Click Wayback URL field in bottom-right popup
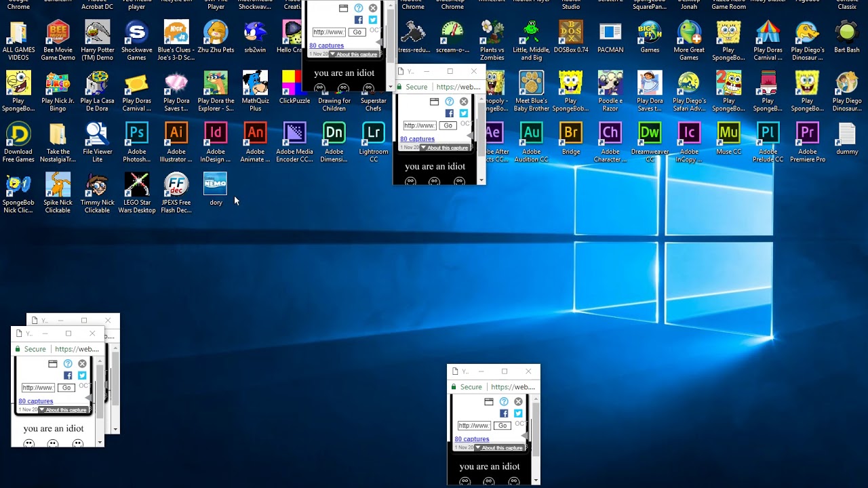Screen dimensions: 868x488 click(x=473, y=426)
